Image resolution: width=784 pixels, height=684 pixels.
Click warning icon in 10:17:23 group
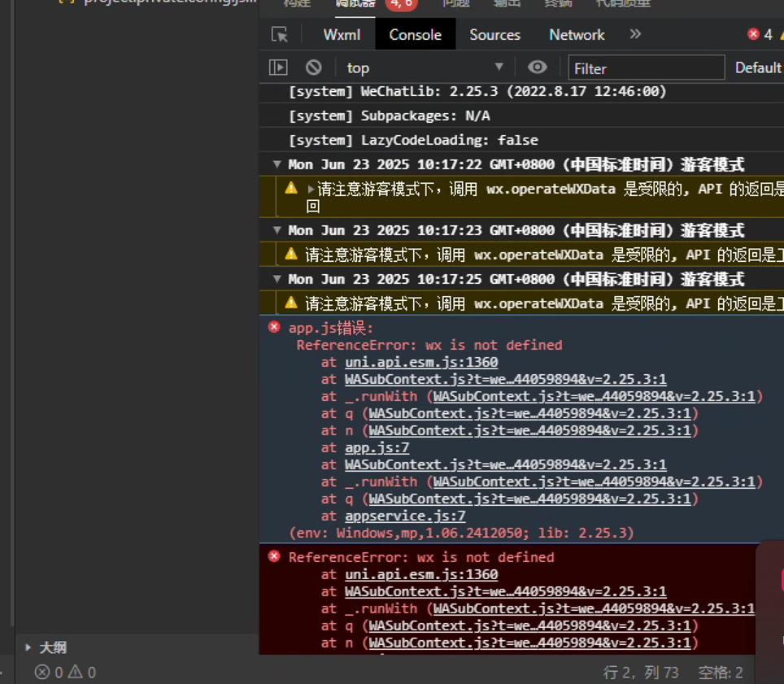click(x=291, y=254)
